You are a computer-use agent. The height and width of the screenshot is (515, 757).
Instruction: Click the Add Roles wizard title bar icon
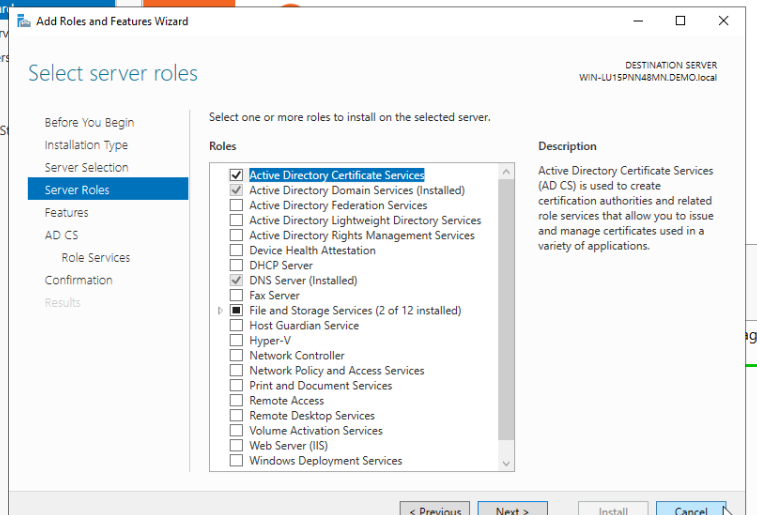(x=24, y=21)
